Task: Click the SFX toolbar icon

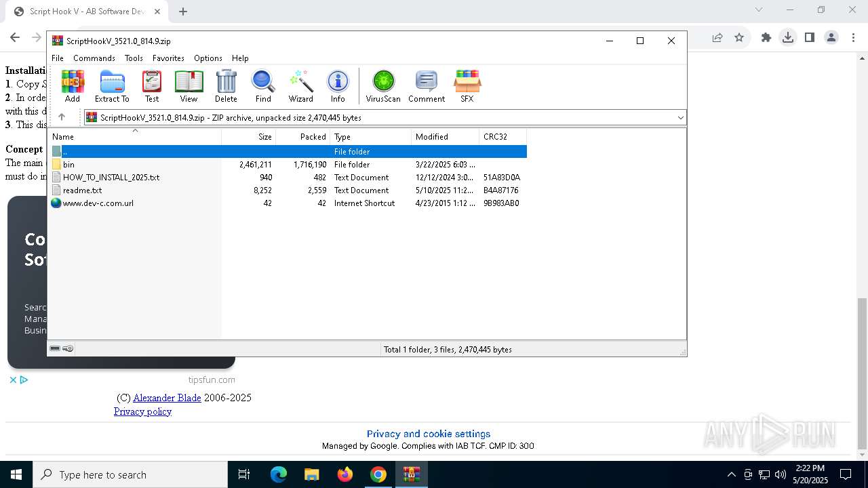Action: point(467,86)
